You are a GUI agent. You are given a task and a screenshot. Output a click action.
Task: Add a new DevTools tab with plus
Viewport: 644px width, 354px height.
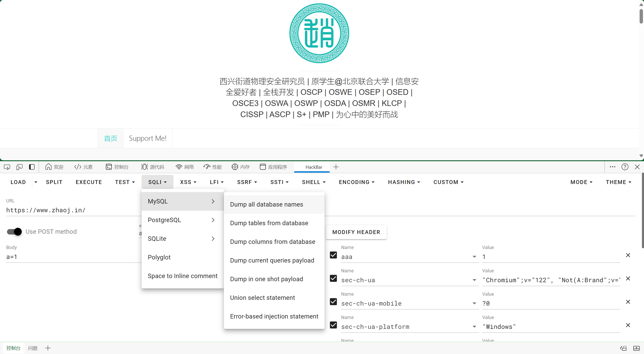tap(336, 167)
